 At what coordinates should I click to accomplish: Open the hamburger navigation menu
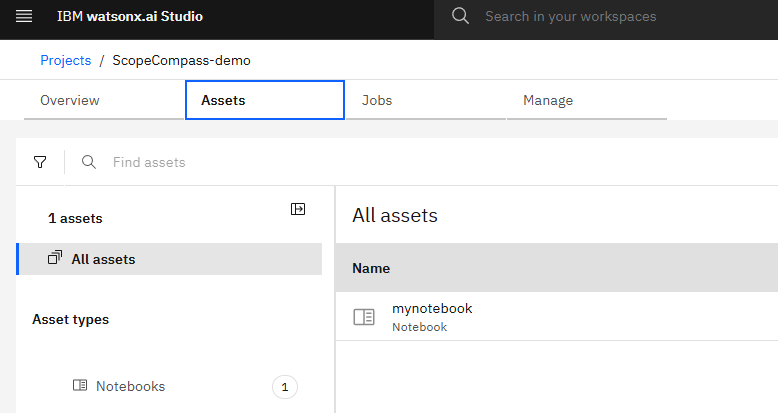25,17
